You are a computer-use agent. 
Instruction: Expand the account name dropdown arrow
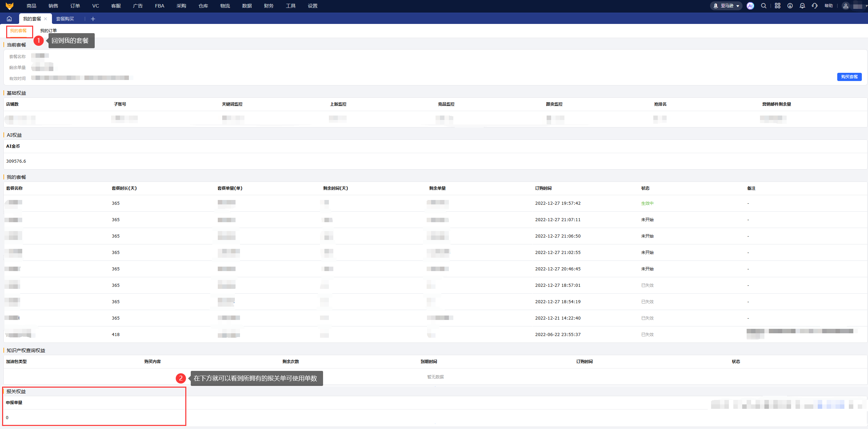(866, 6)
